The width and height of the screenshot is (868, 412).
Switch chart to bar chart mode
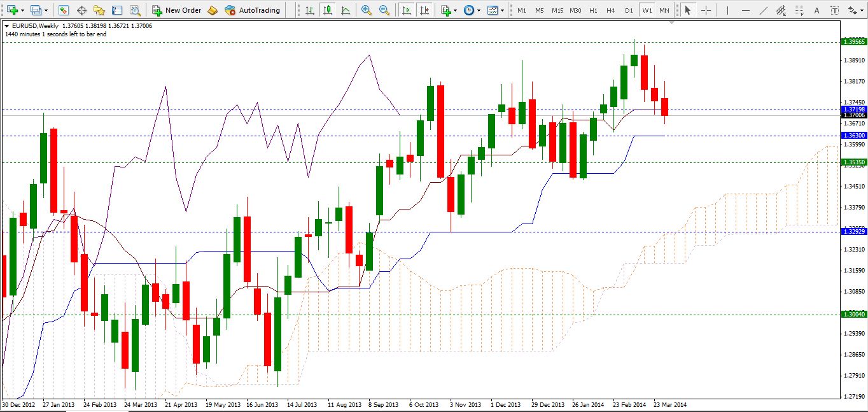tap(309, 10)
